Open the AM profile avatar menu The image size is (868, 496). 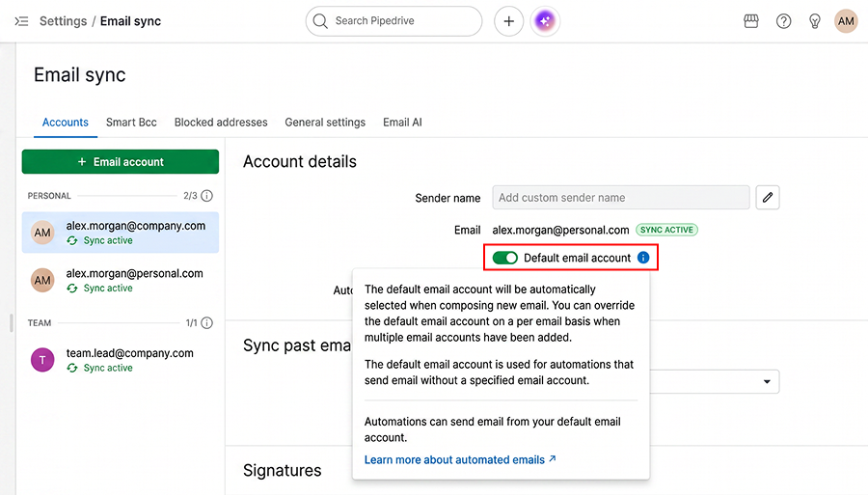click(x=846, y=21)
